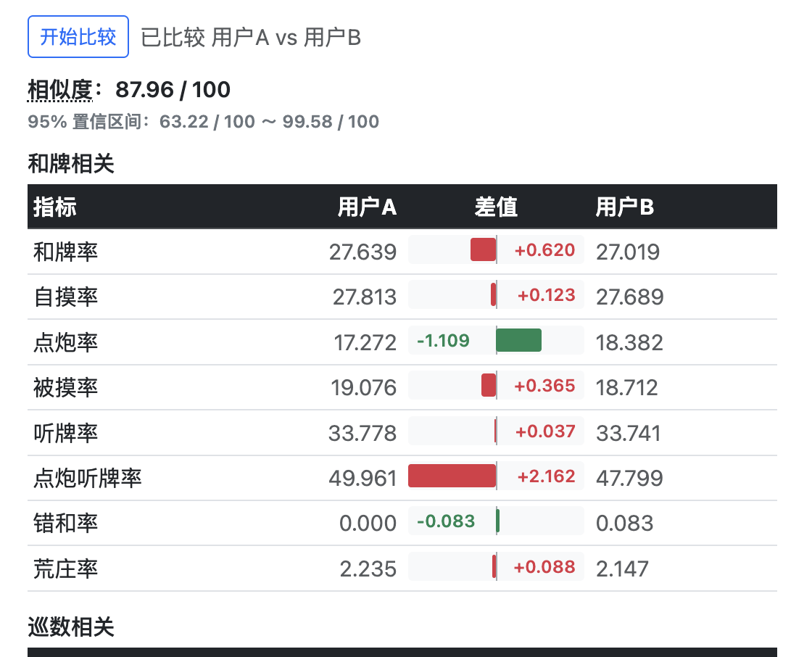The width and height of the screenshot is (812, 657).
Task: Click 用户A value 49.961
Action: click(362, 478)
